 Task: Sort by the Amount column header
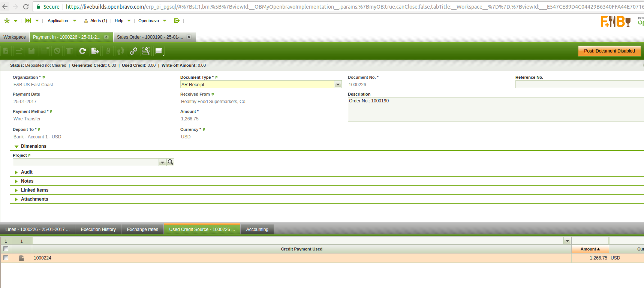pos(590,249)
